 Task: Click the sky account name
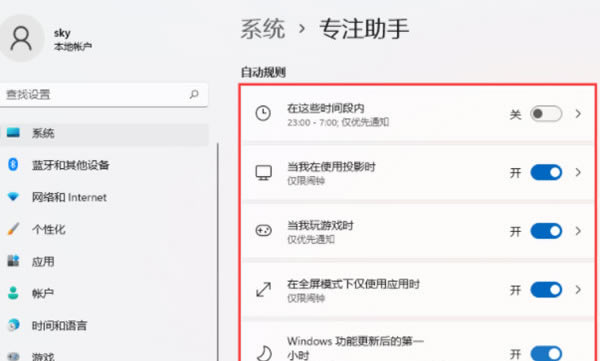coord(62,33)
